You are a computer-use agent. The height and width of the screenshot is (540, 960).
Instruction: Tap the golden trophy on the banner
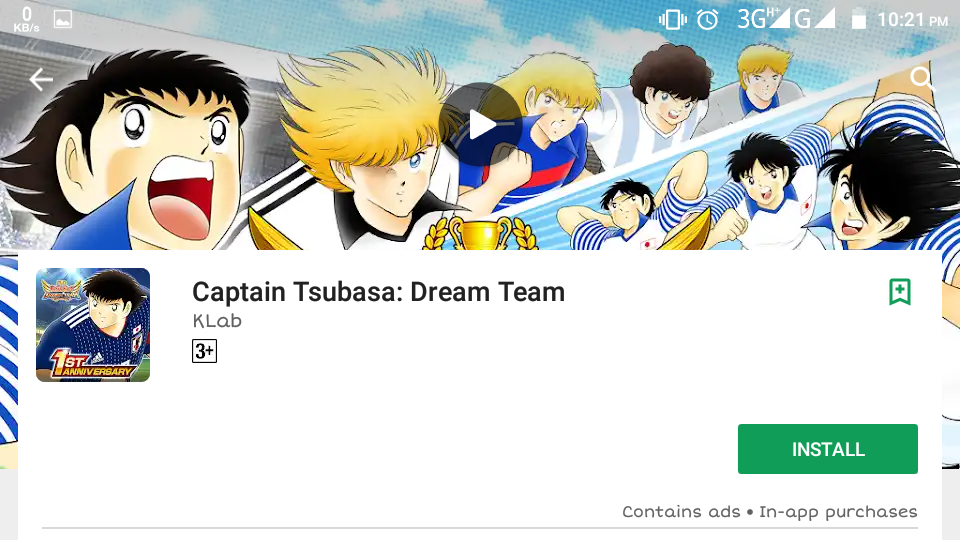[x=481, y=233]
